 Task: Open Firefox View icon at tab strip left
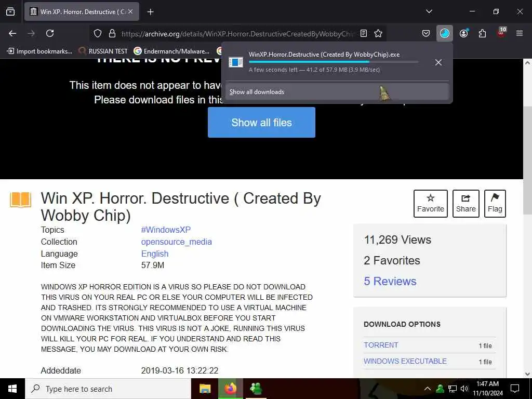click(x=10, y=11)
